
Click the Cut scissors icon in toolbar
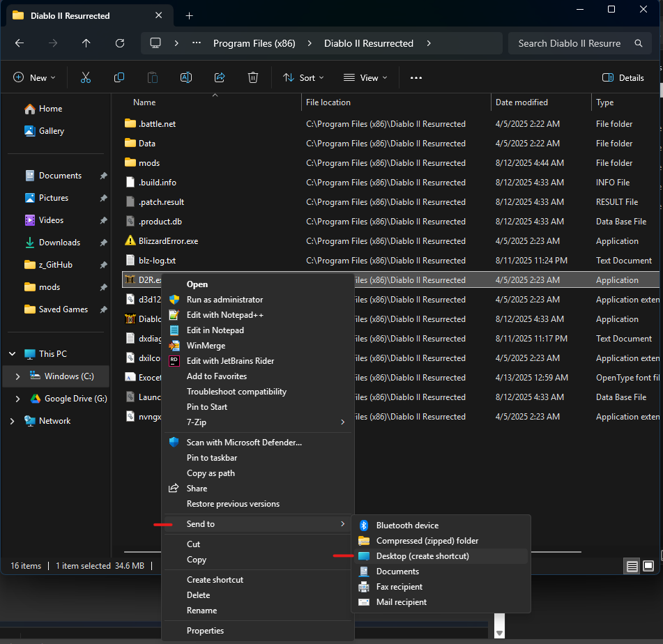[86, 78]
